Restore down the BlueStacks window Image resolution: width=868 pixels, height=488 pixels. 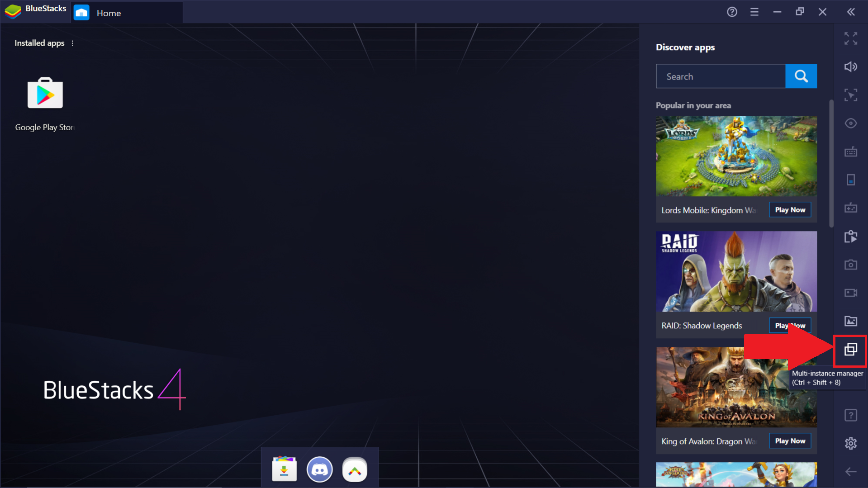[x=800, y=12]
